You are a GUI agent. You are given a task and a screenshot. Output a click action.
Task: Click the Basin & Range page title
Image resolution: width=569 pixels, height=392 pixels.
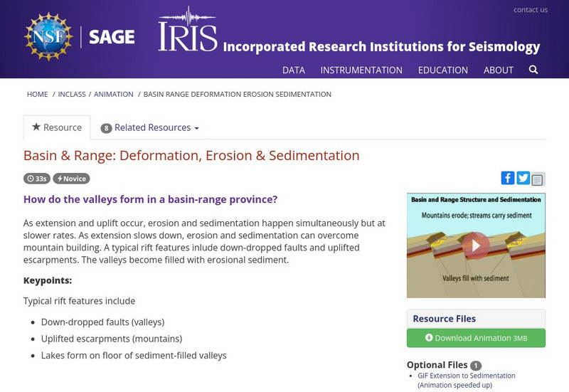(191, 155)
